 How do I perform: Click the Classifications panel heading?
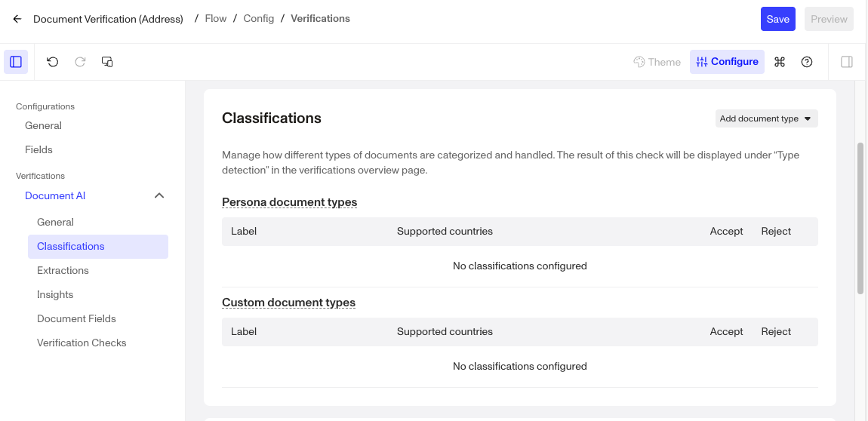point(271,118)
